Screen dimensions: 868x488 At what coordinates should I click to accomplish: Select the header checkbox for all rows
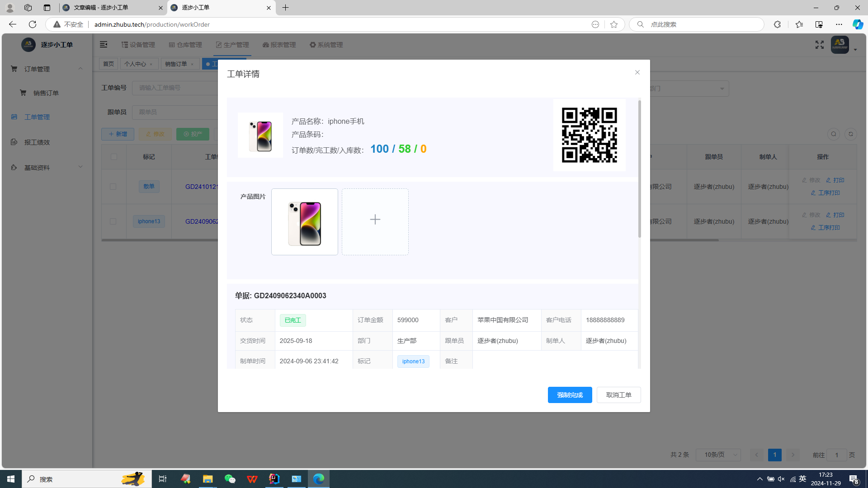pos(113,157)
